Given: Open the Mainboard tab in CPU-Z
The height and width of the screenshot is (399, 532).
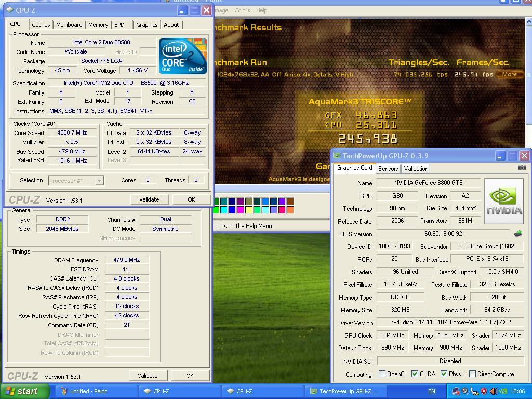Looking at the screenshot, I should click(69, 25).
